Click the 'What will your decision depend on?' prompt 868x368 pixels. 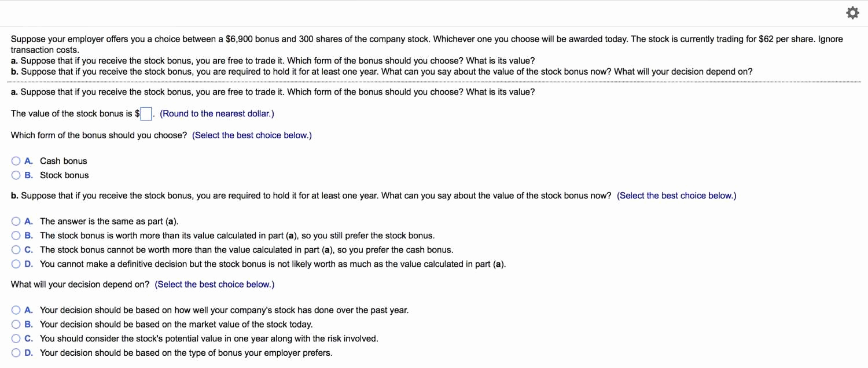[x=80, y=285]
